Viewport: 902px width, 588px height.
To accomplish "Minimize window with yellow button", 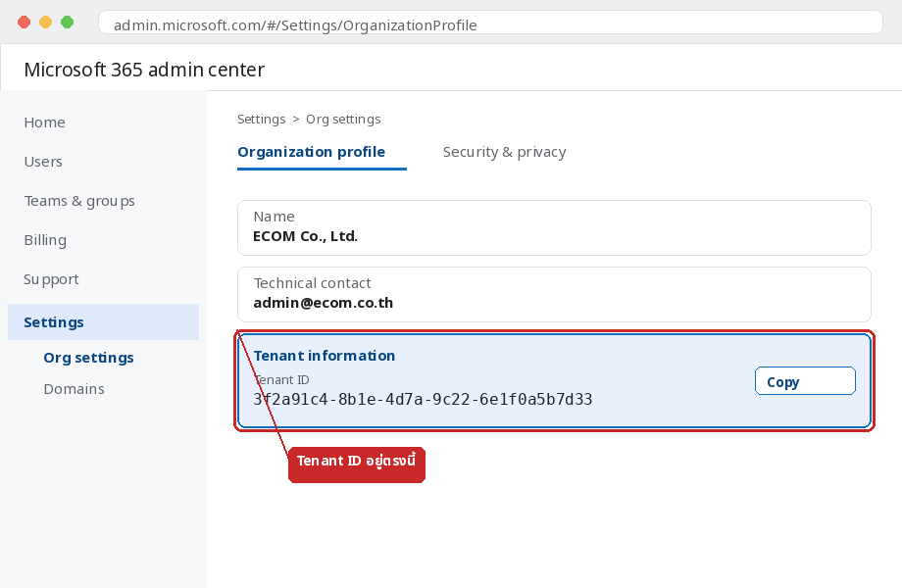I will 45,23.
